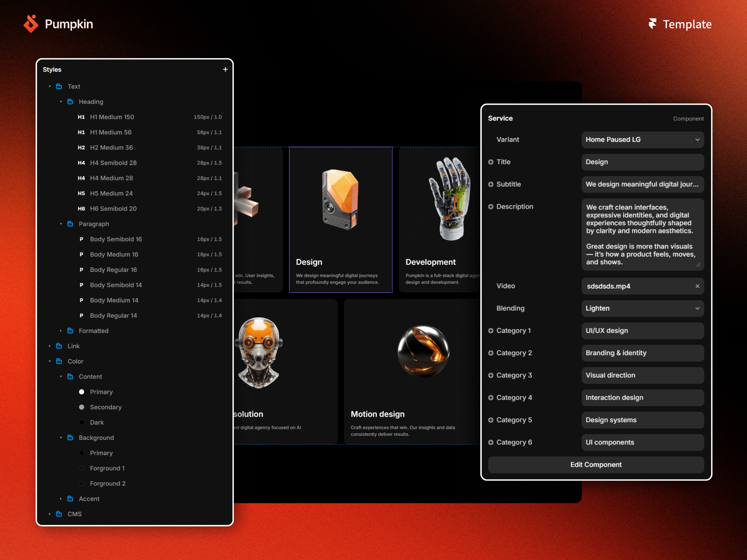
Task: Expand the CMS folder
Action: point(50,514)
